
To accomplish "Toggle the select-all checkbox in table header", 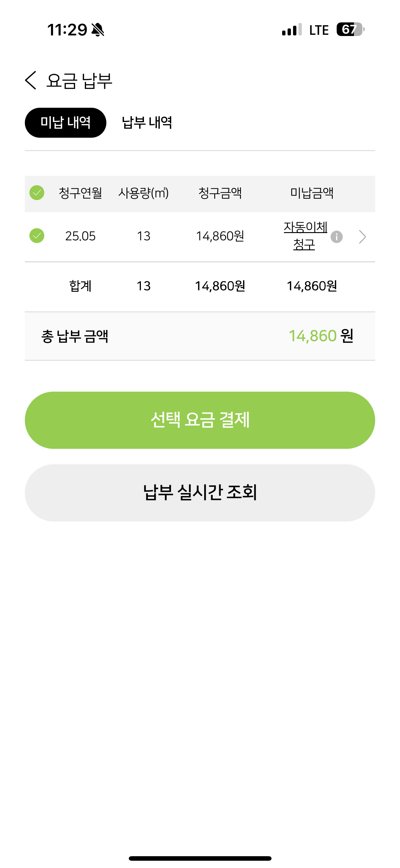I will click(37, 193).
